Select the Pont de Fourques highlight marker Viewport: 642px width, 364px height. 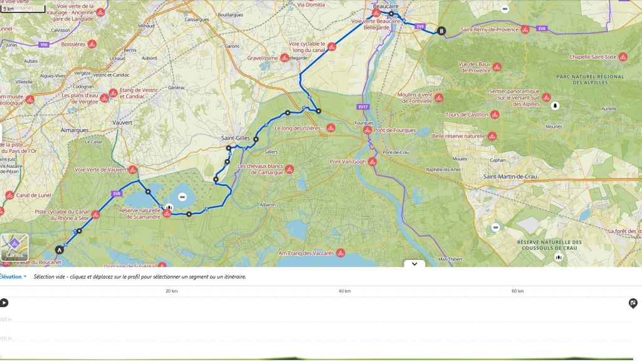pyautogui.click(x=367, y=130)
